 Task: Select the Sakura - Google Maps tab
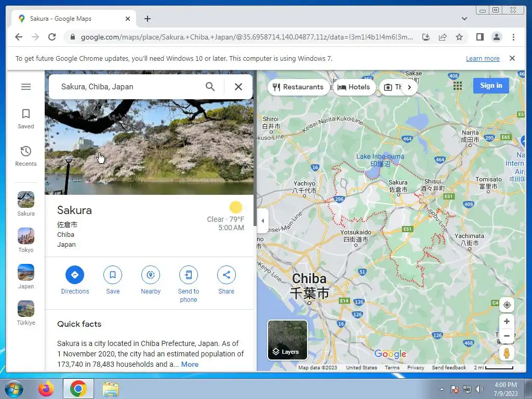point(74,19)
